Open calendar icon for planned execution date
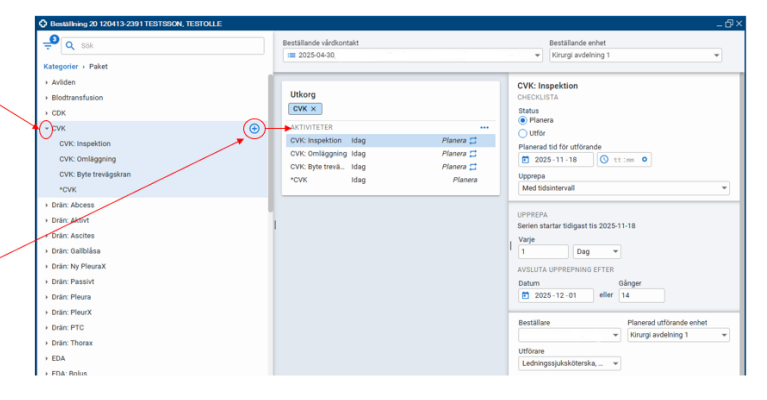The height and width of the screenshot is (400, 767). [528, 159]
